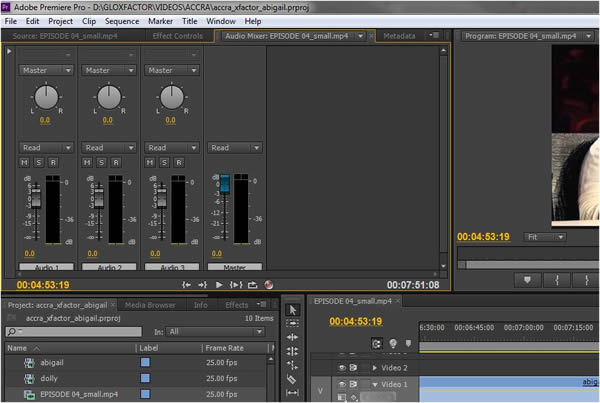Open the Sequence menu

122,21
